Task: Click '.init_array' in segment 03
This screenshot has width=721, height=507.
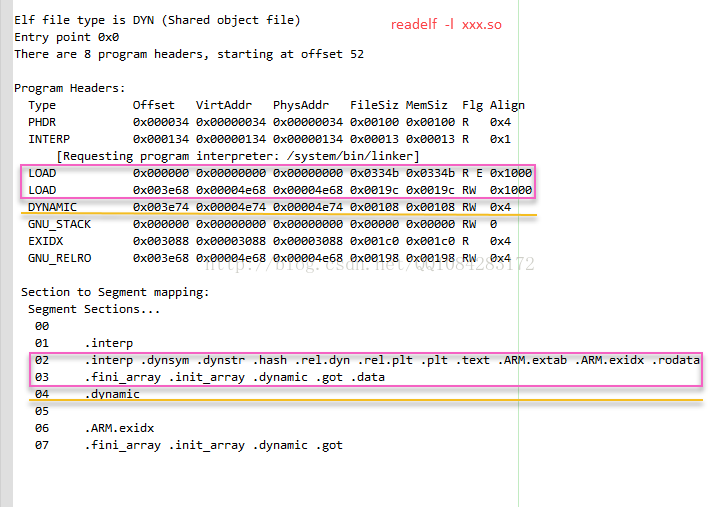Action: tap(207, 377)
